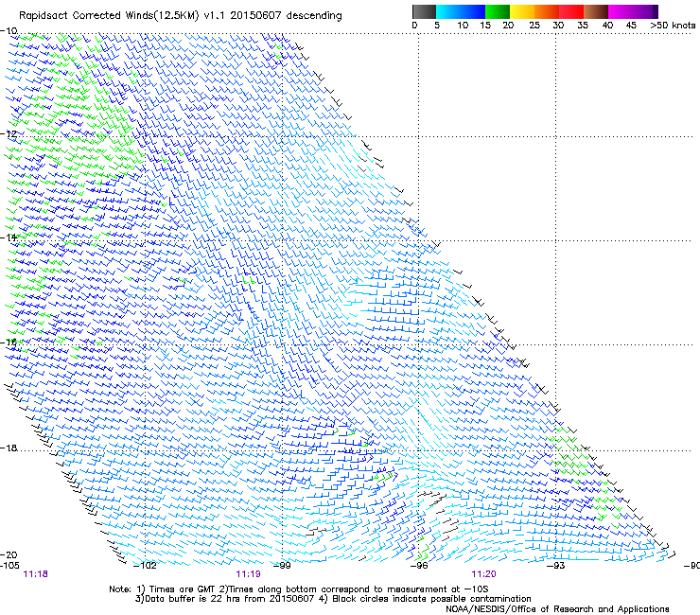
Task: Click the red 30-35 knots legend segment
Action: [571, 11]
